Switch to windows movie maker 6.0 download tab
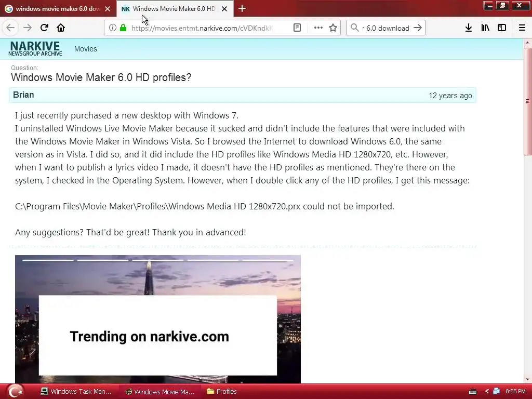This screenshot has width=532, height=399. tap(58, 9)
